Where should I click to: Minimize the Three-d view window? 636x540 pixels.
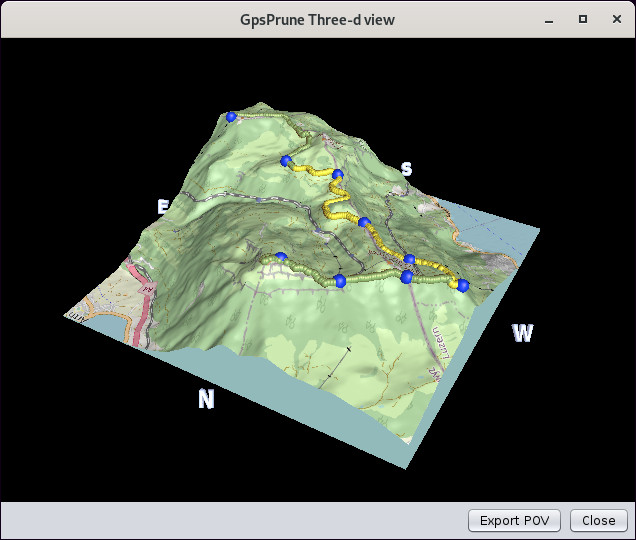(x=549, y=19)
